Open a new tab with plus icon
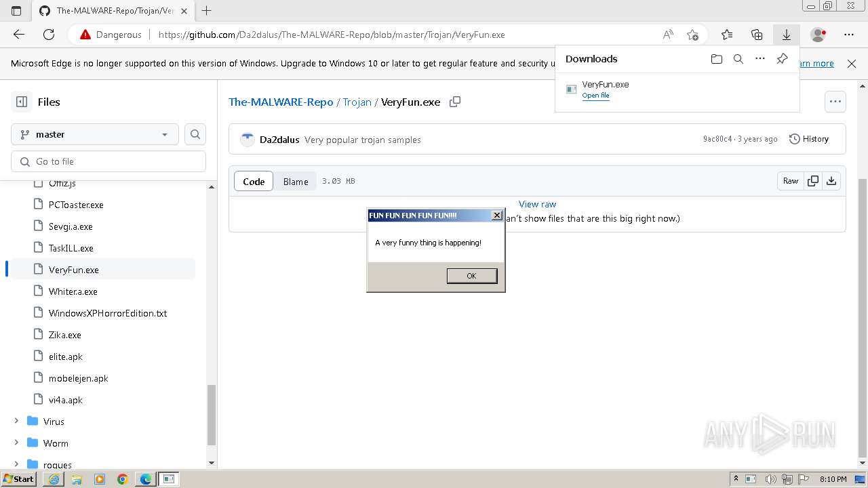Screen dimensions: 868x488 (x=207, y=11)
